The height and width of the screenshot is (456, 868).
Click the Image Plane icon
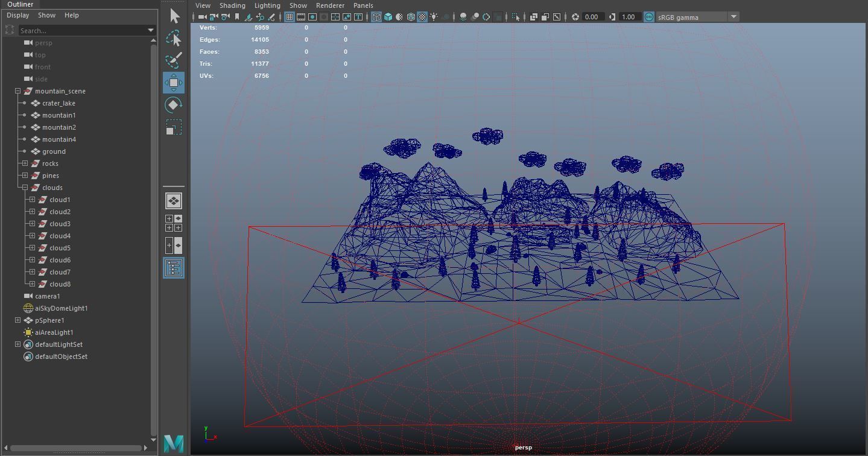click(x=249, y=17)
